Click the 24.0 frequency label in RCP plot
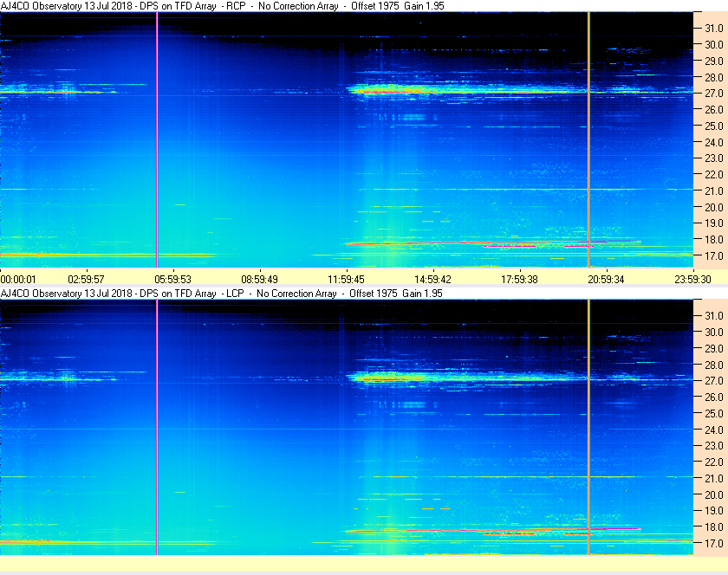The width and height of the screenshot is (728, 575). click(x=714, y=143)
